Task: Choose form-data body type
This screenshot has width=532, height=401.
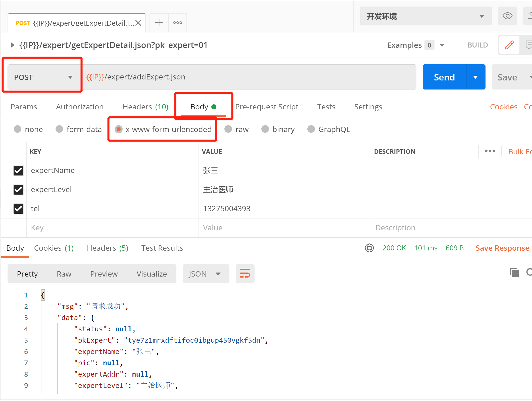Action: tap(59, 129)
